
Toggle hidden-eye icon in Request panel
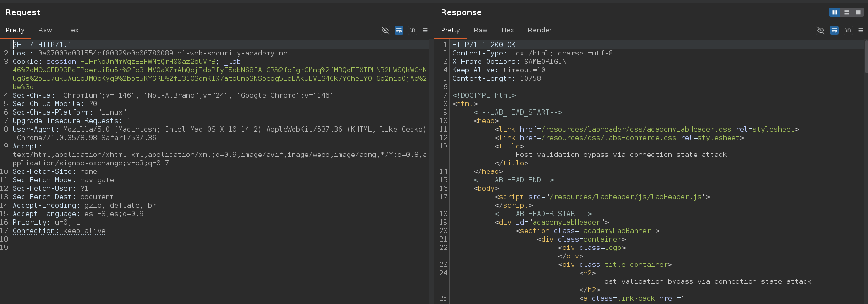tap(385, 30)
